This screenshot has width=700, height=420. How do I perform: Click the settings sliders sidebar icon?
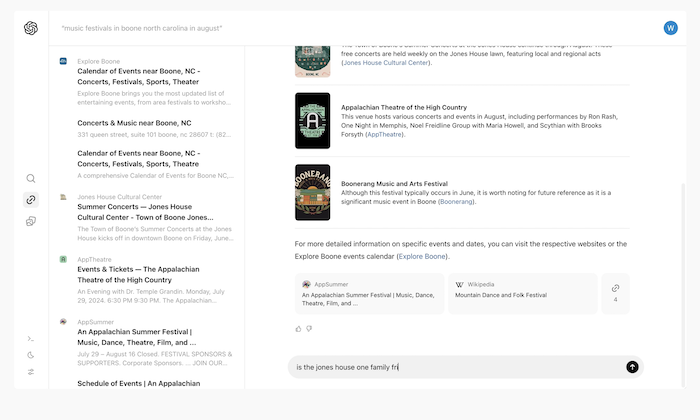[31, 372]
